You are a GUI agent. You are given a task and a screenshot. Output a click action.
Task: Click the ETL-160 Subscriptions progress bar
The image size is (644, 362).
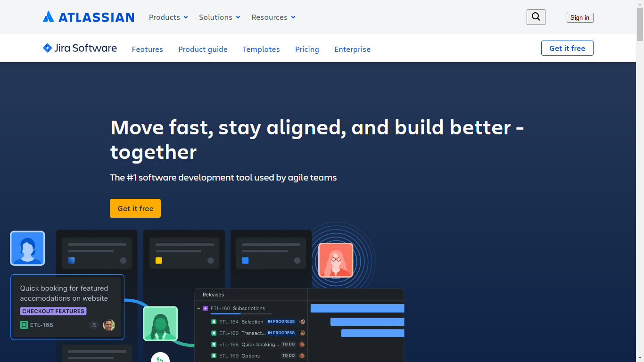241,313
